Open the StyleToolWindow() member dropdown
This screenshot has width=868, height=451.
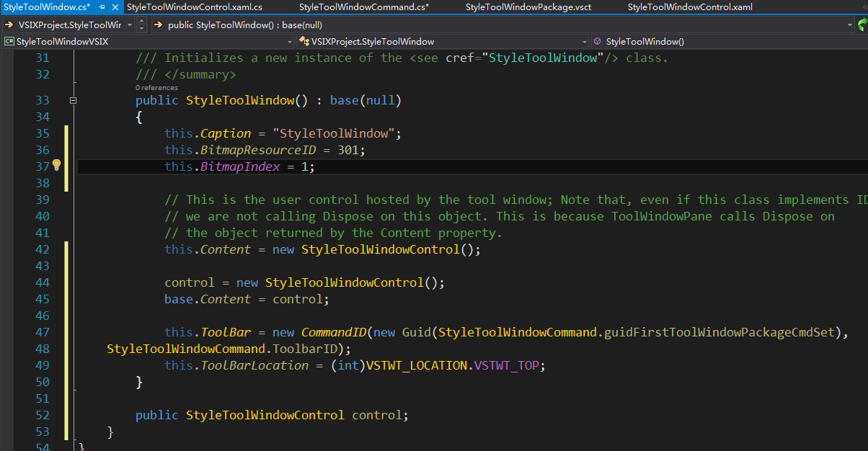728,41
